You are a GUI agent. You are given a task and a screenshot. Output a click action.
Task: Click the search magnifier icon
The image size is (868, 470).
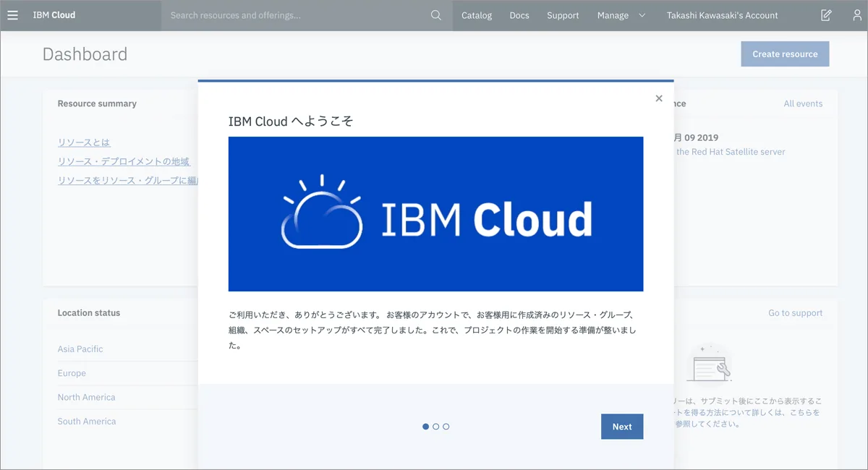[436, 15]
